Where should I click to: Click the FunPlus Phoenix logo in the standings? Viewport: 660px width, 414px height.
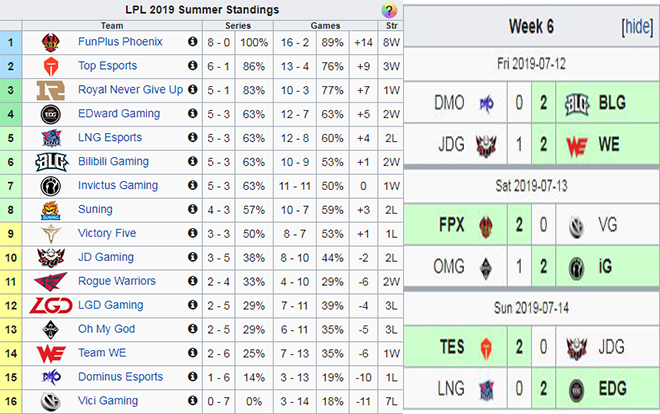coord(51,42)
